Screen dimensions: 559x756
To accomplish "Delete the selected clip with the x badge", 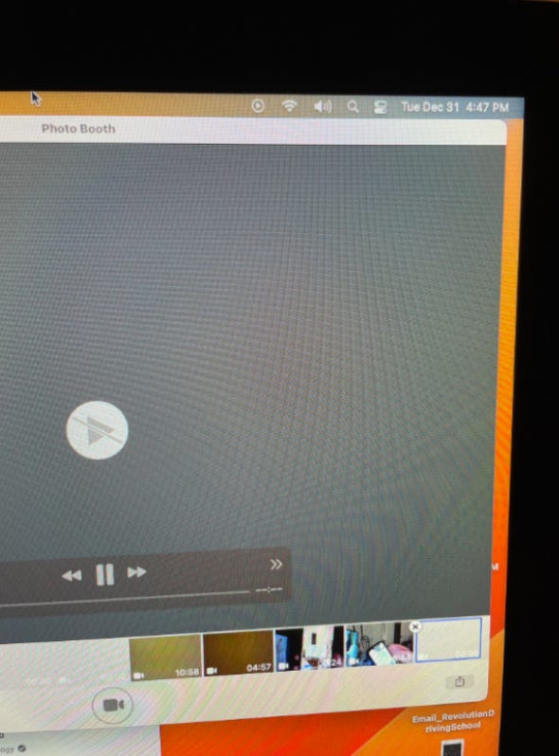I will 415,627.
